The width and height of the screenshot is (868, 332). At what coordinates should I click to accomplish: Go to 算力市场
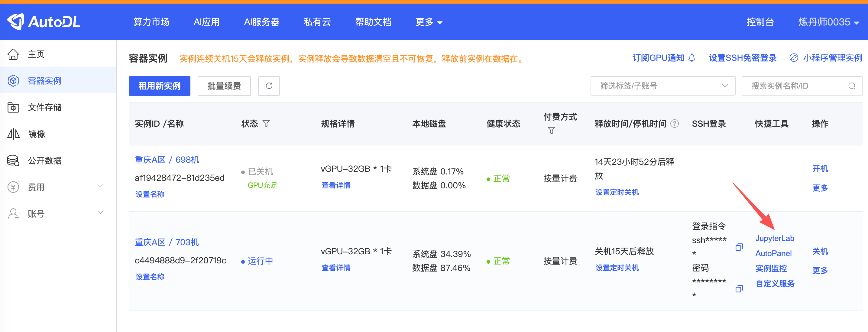click(x=151, y=22)
